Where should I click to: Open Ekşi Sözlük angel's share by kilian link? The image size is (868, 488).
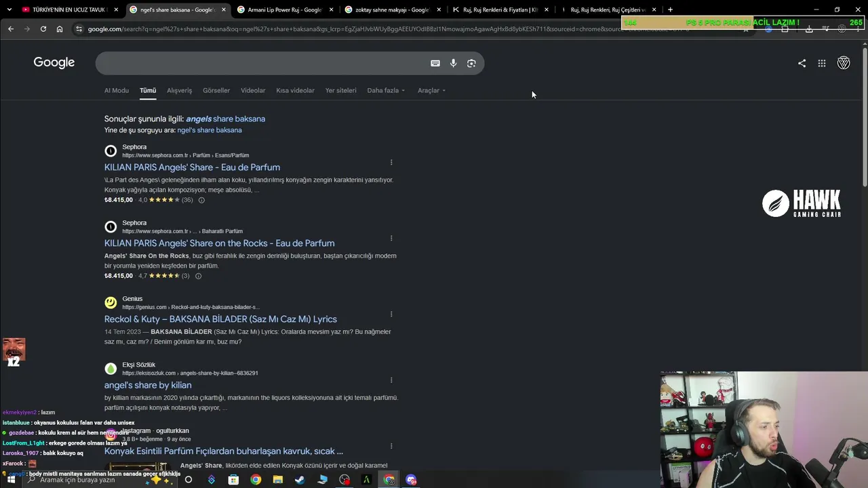[148, 385]
